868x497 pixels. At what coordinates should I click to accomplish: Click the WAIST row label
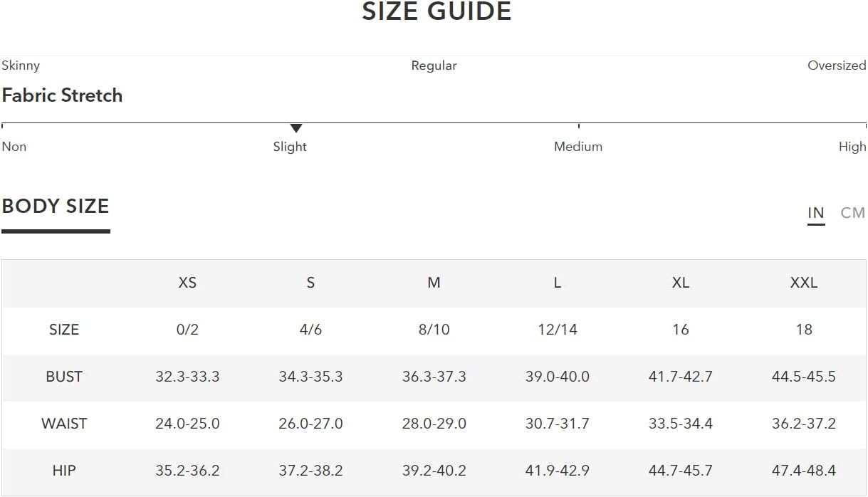[x=64, y=424]
